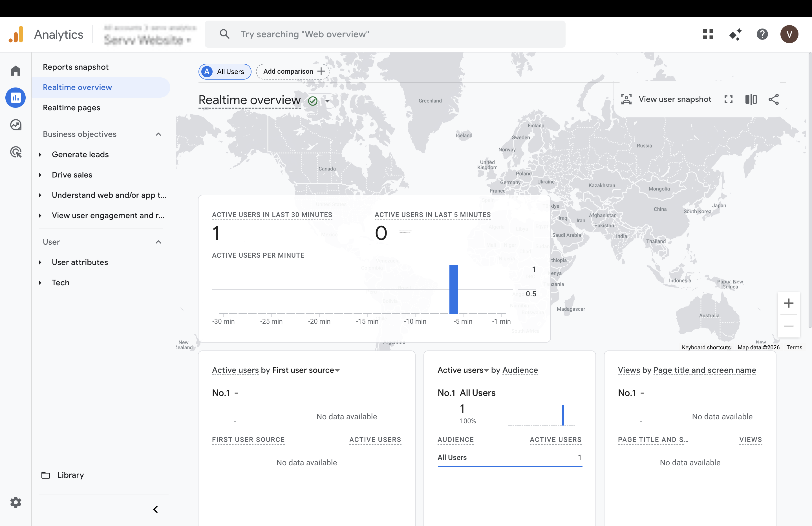Click the View user snapshot icon
The image size is (812, 526).
coord(626,99)
